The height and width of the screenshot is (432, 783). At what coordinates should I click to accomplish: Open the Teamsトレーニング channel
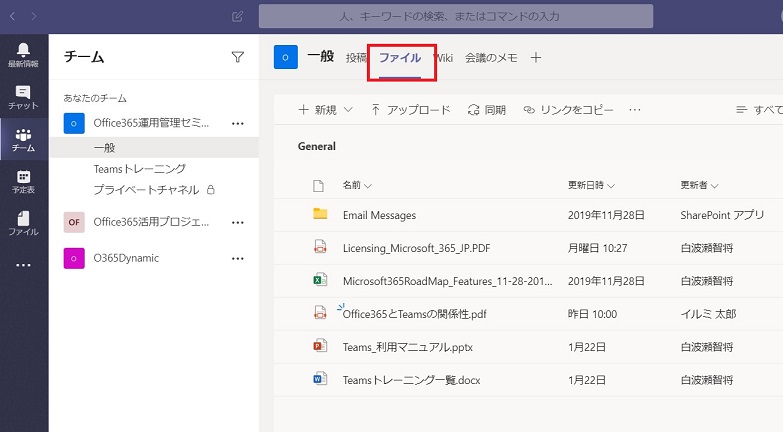point(139,169)
